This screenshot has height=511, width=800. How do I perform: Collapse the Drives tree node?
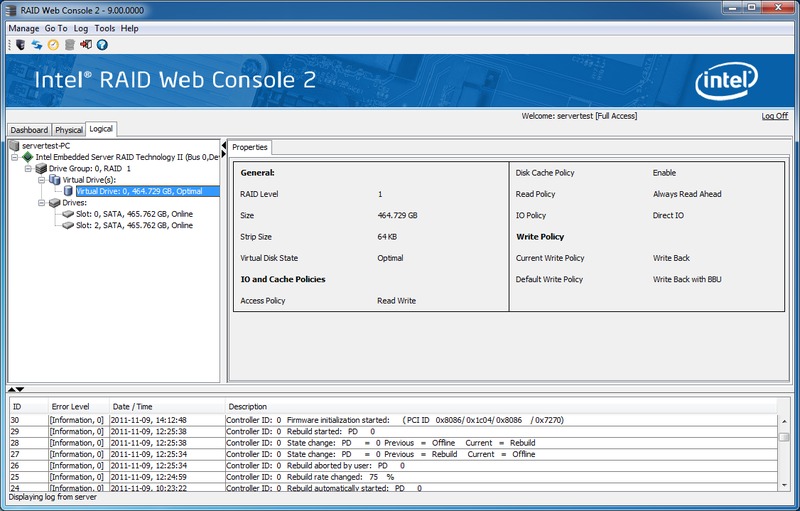[x=41, y=202]
